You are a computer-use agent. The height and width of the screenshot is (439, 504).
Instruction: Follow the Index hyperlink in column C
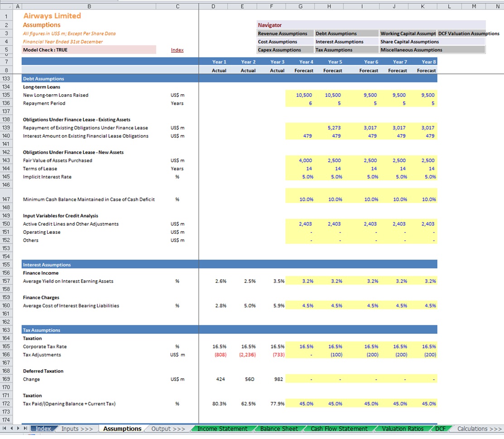click(177, 50)
